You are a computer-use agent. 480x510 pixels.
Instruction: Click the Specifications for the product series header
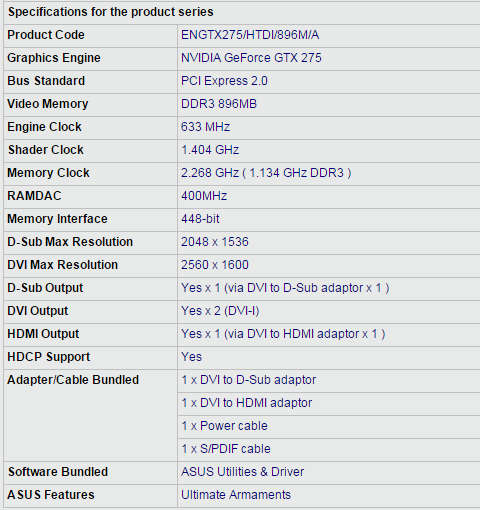point(111,12)
